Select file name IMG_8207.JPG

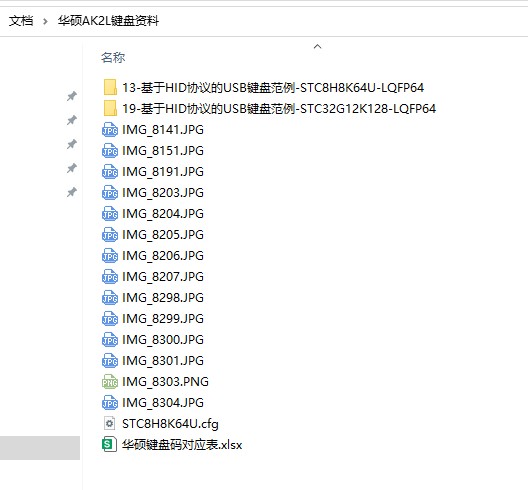tap(163, 276)
